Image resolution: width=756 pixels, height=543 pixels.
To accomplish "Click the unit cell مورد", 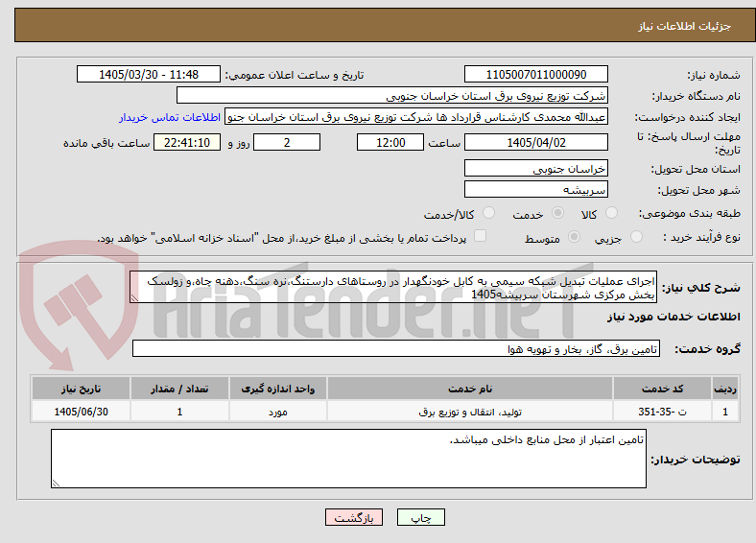I will [x=278, y=412].
